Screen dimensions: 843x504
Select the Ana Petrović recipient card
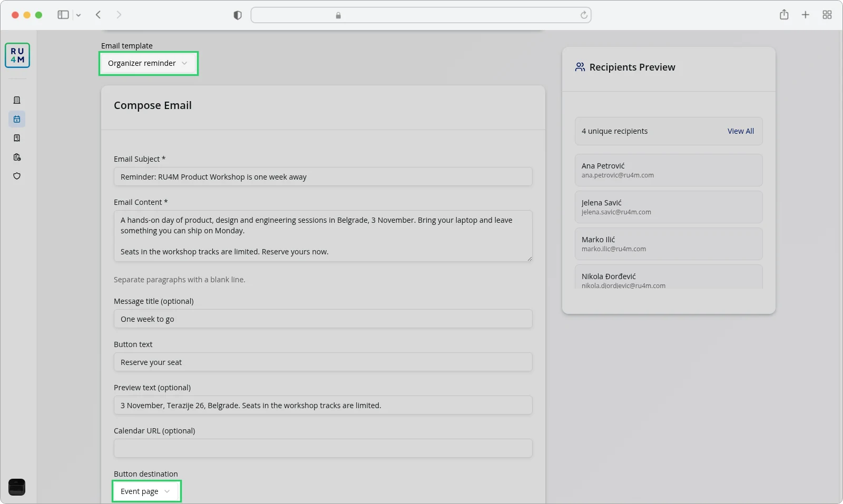[669, 170]
